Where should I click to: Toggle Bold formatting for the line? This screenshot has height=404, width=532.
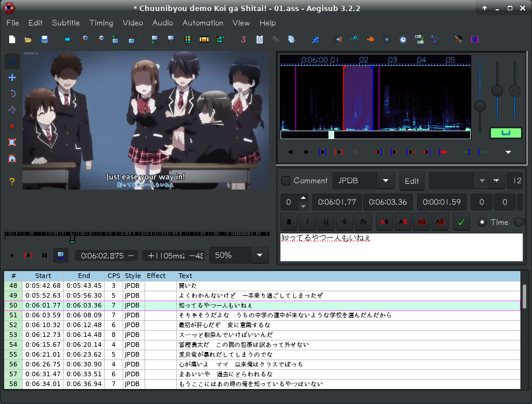tap(289, 222)
